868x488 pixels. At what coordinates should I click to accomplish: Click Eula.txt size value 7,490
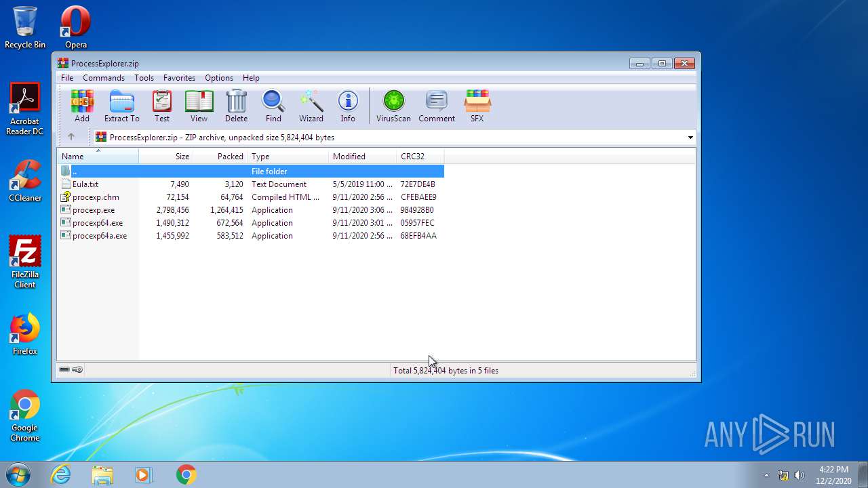click(179, 184)
